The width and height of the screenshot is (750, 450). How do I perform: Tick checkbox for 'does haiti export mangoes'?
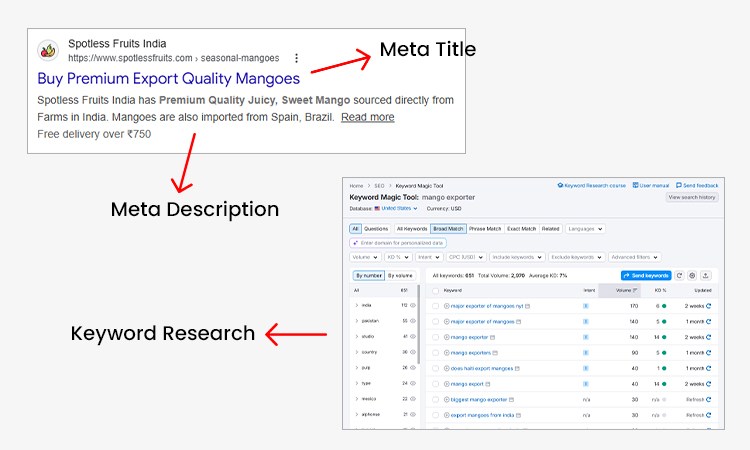pos(435,368)
